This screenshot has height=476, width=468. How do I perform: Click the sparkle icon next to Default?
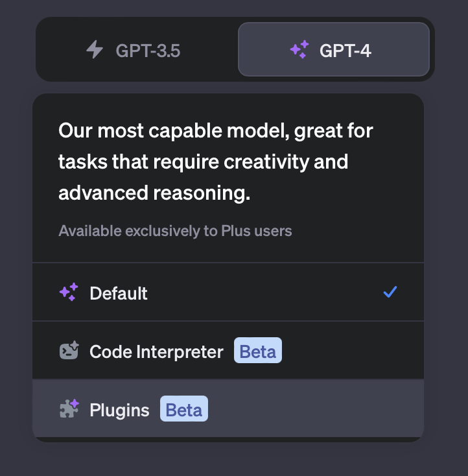point(69,292)
